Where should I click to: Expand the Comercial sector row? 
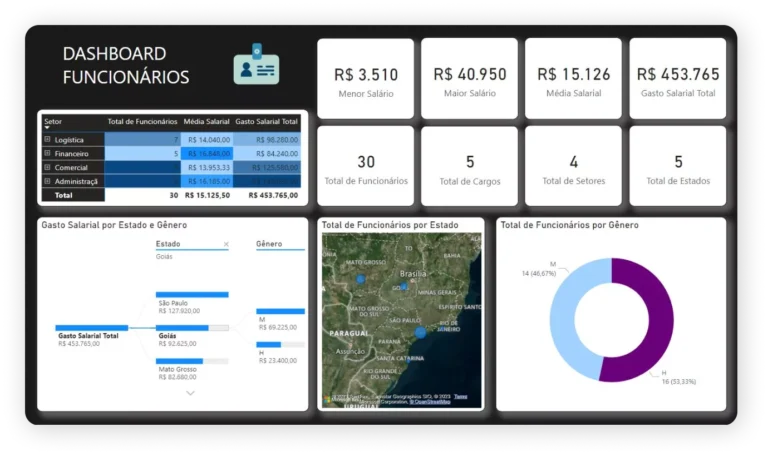pyautogui.click(x=48, y=167)
